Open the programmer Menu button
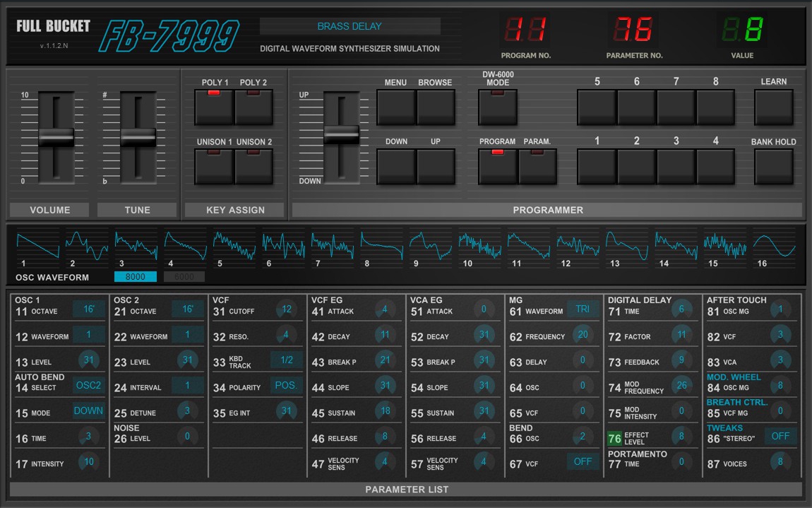Screen dimensions: 812x508 pos(395,106)
